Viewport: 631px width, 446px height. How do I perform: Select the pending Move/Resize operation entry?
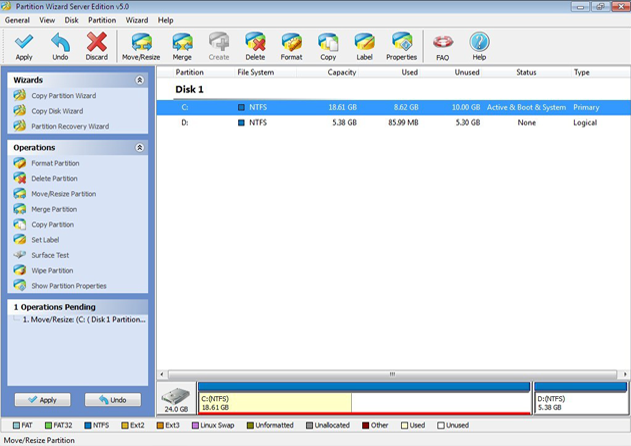tap(82, 320)
